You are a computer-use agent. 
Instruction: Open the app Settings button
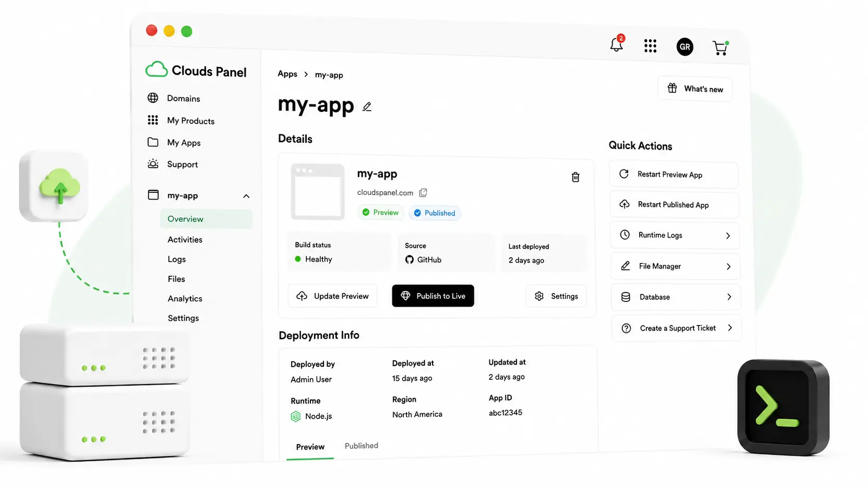[x=556, y=296]
